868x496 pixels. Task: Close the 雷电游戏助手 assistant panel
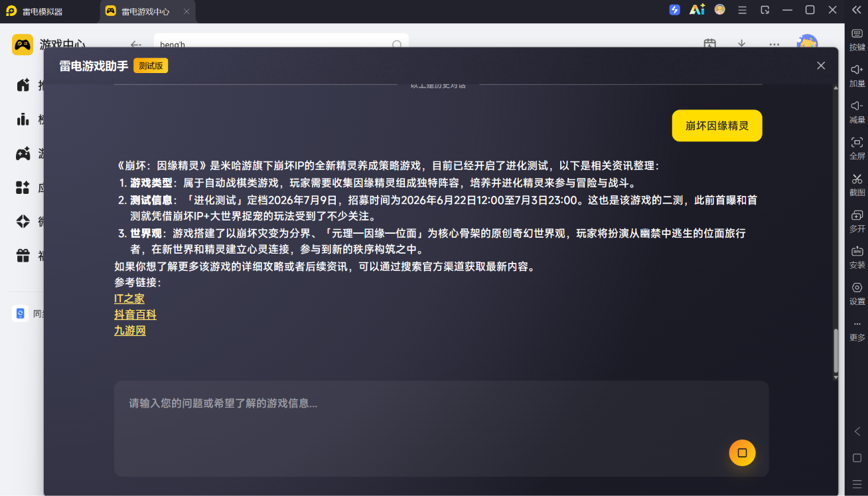point(821,66)
